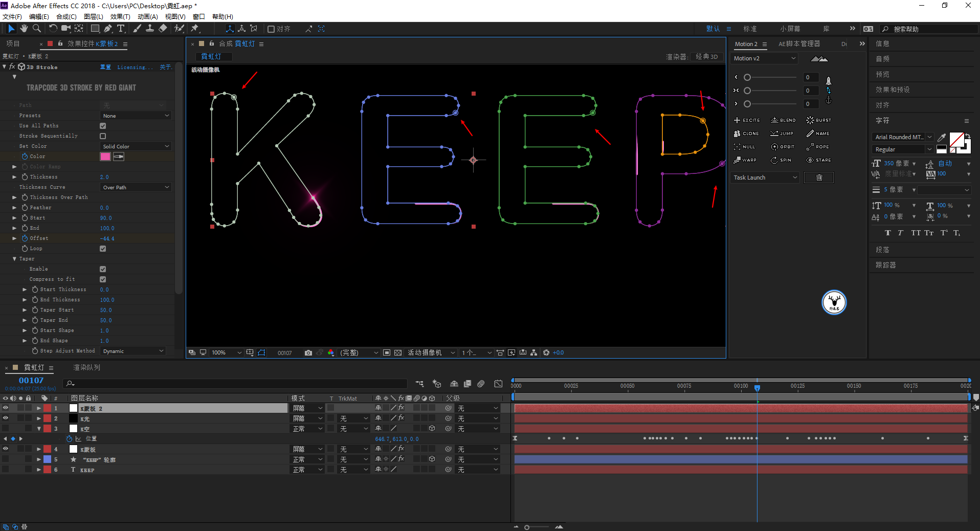Click the Motion 2 CLONE button
The width and height of the screenshot is (980, 531).
point(747,134)
